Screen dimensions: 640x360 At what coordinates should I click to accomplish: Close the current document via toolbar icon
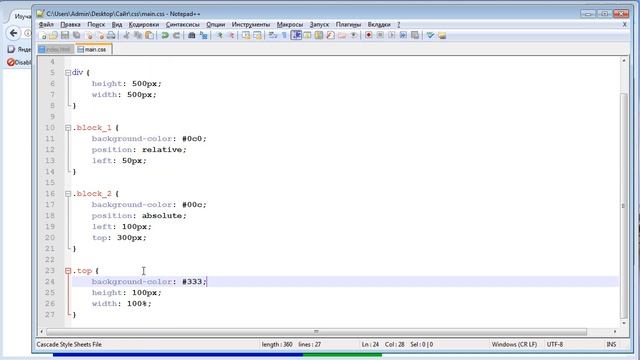tap(89, 36)
